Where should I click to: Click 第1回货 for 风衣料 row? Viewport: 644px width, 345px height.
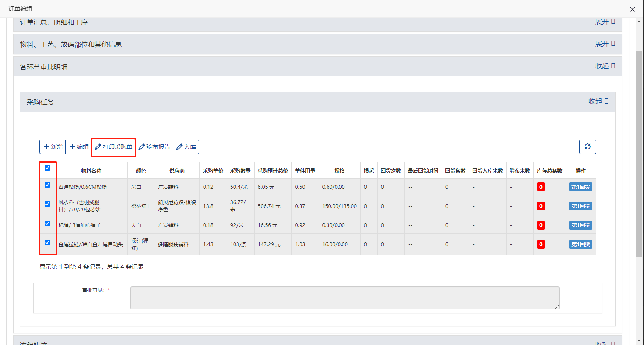pyautogui.click(x=580, y=206)
